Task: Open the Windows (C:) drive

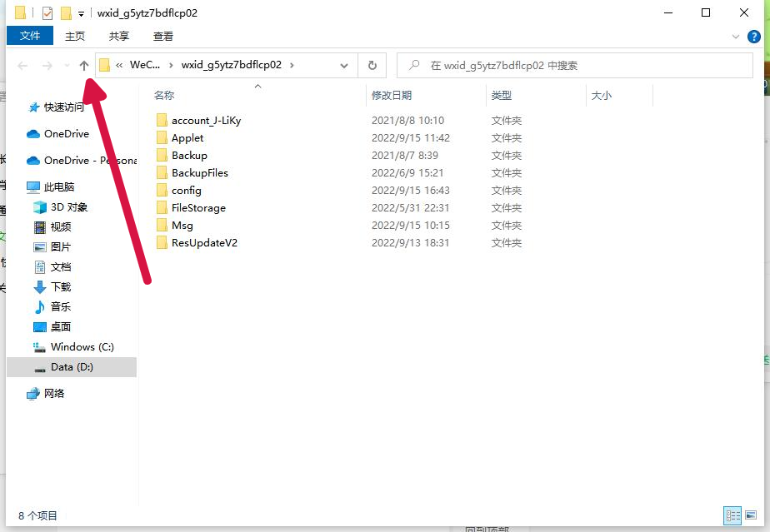Action: [x=82, y=347]
